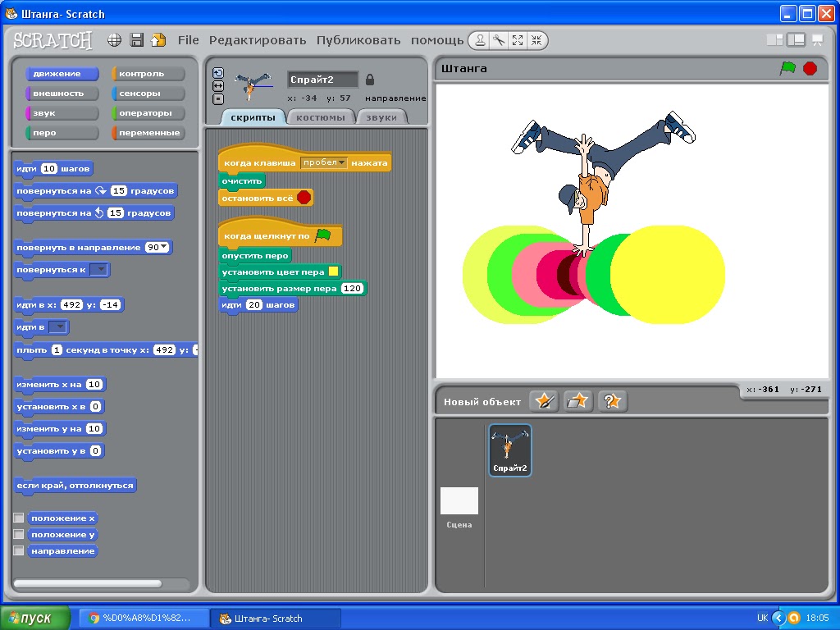Select the звук block category
Image resolution: width=840 pixels, height=630 pixels.
62,113
